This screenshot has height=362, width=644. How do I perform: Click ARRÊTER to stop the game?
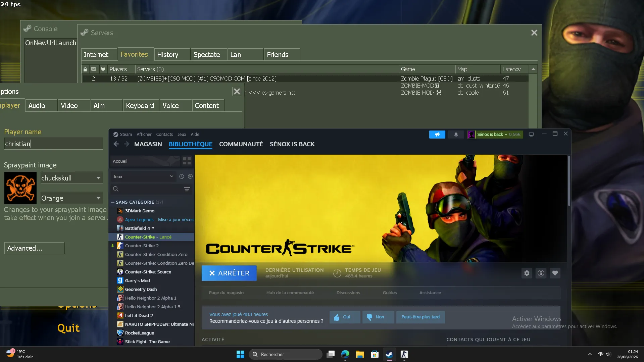(229, 273)
